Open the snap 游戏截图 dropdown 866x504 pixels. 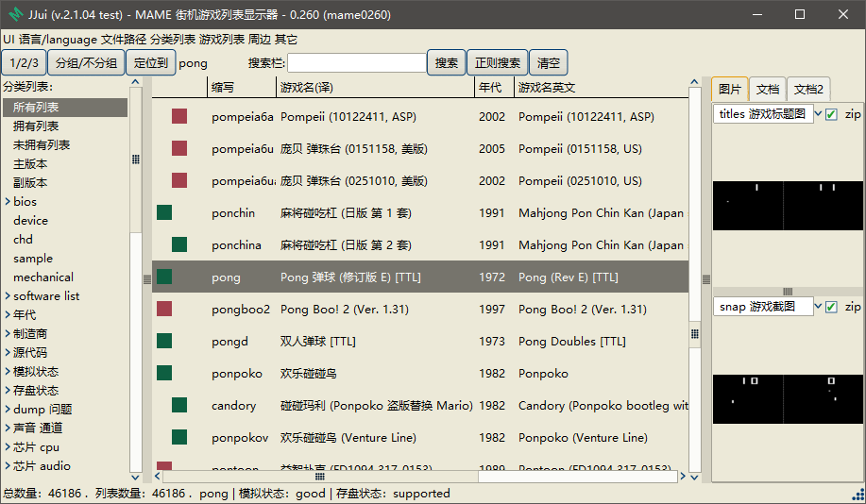tap(818, 307)
